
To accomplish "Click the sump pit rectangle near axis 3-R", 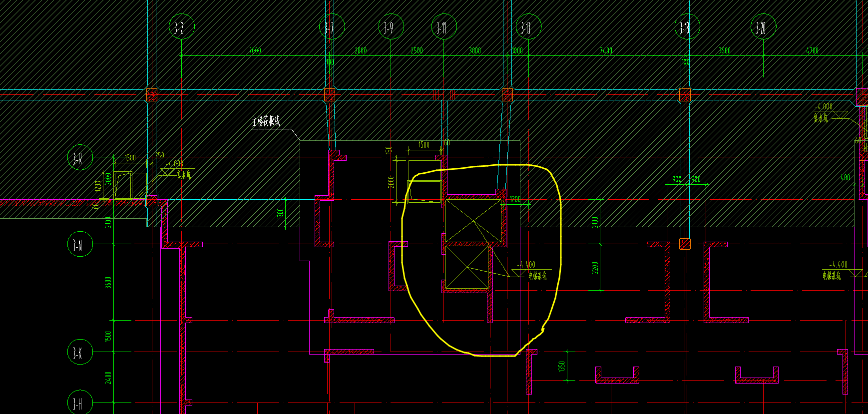I will [123, 185].
